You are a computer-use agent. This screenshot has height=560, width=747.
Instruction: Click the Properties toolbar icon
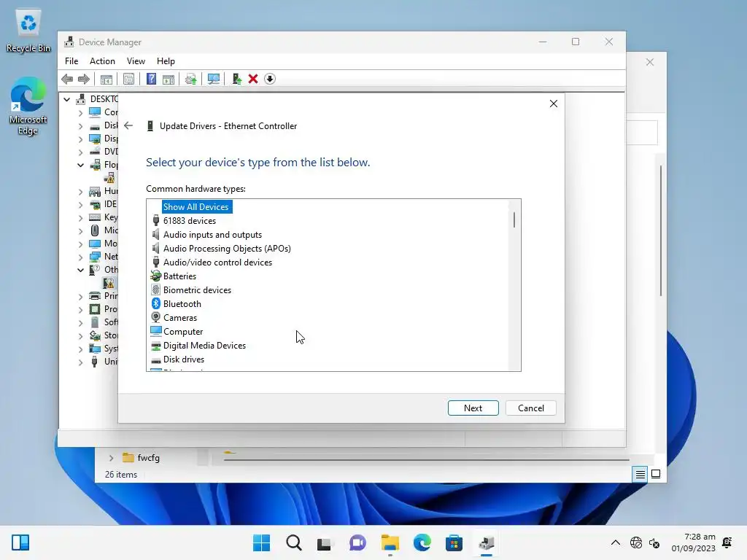128,79
